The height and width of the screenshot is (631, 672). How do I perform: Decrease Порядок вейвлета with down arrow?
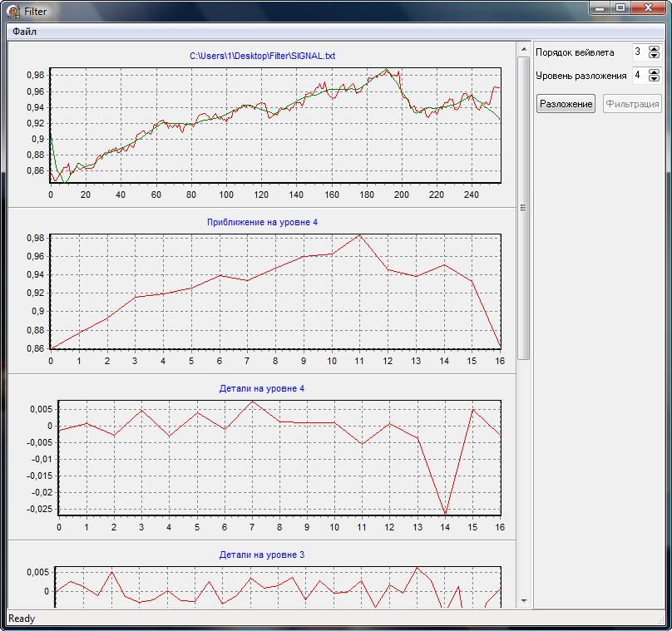click(x=654, y=56)
